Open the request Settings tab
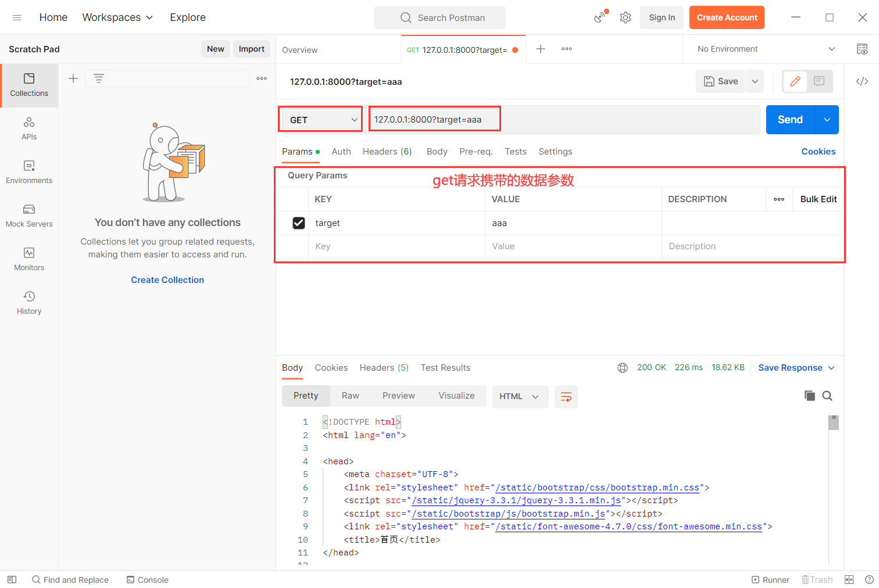879x588 pixels. (x=555, y=152)
